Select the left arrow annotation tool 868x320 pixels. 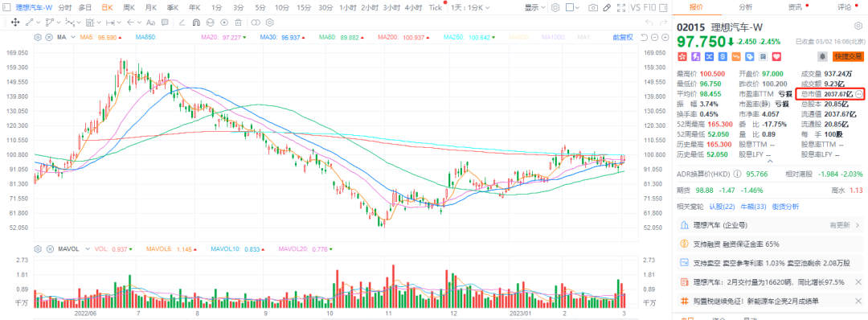click(130, 23)
